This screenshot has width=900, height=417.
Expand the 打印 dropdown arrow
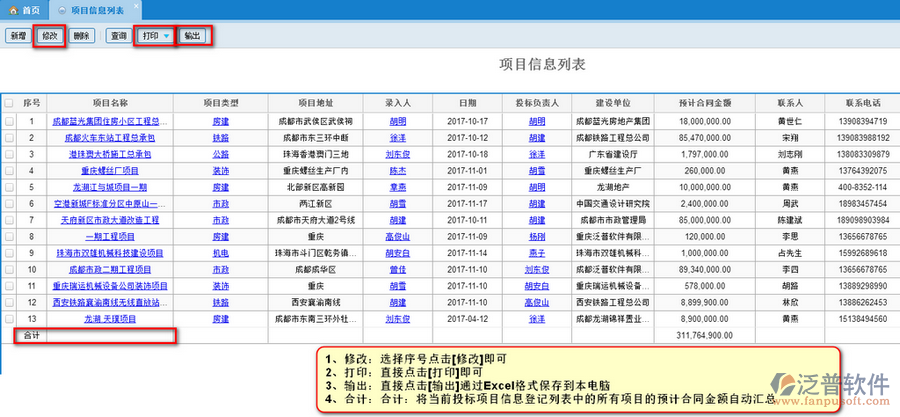[166, 36]
